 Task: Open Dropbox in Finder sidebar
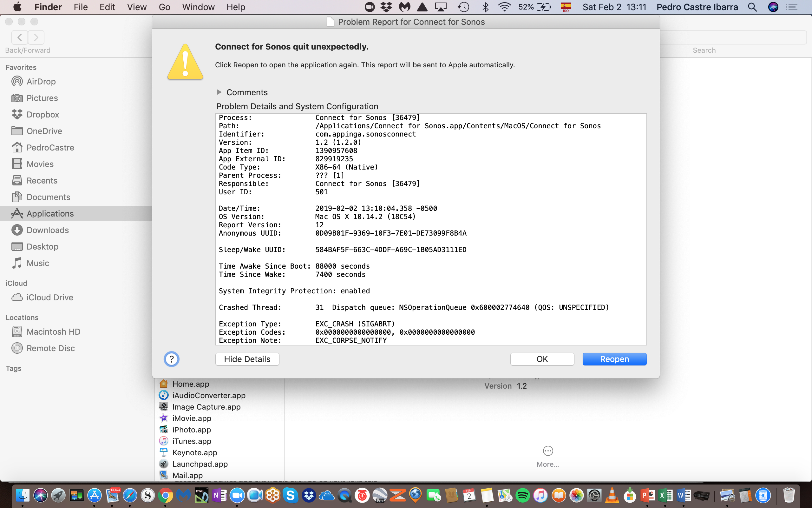tap(43, 115)
